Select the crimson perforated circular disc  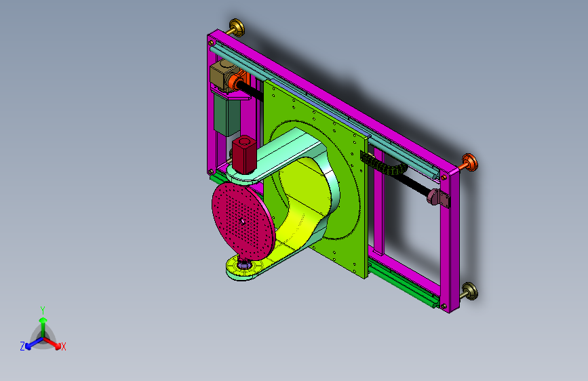click(x=243, y=221)
